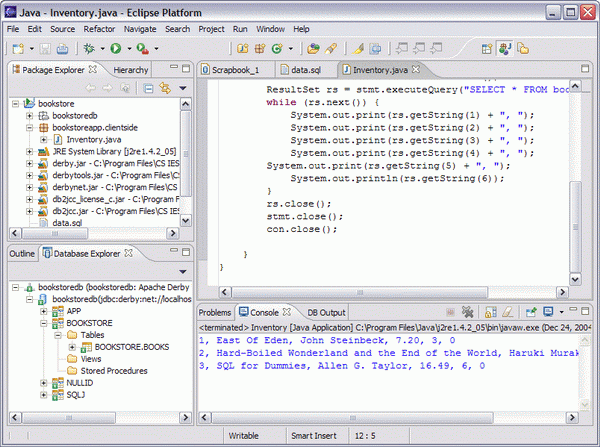
Task: Create a new Java class icon
Action: [x=277, y=49]
